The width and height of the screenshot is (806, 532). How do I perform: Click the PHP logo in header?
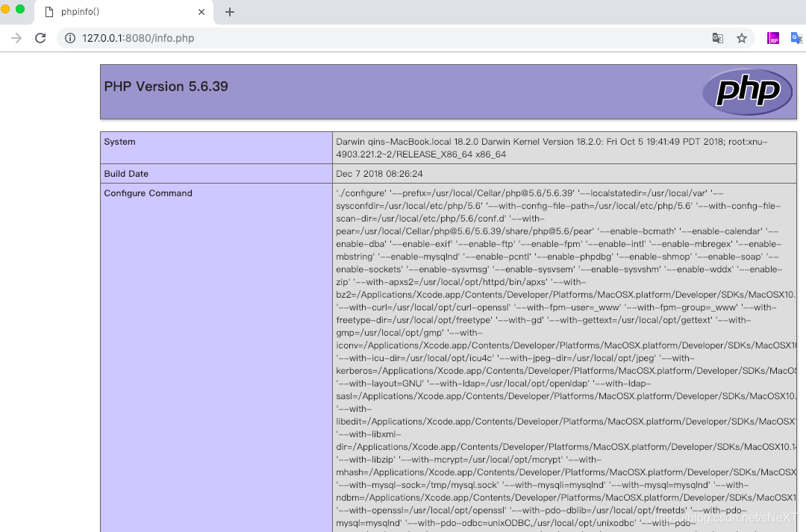[747, 92]
